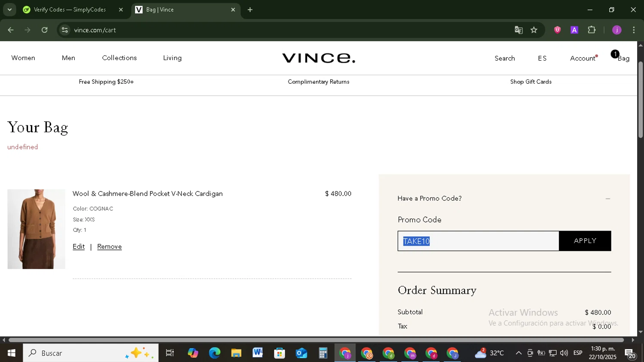Open network status tray icon
Image resolution: width=644 pixels, height=362 pixels.
click(x=553, y=353)
